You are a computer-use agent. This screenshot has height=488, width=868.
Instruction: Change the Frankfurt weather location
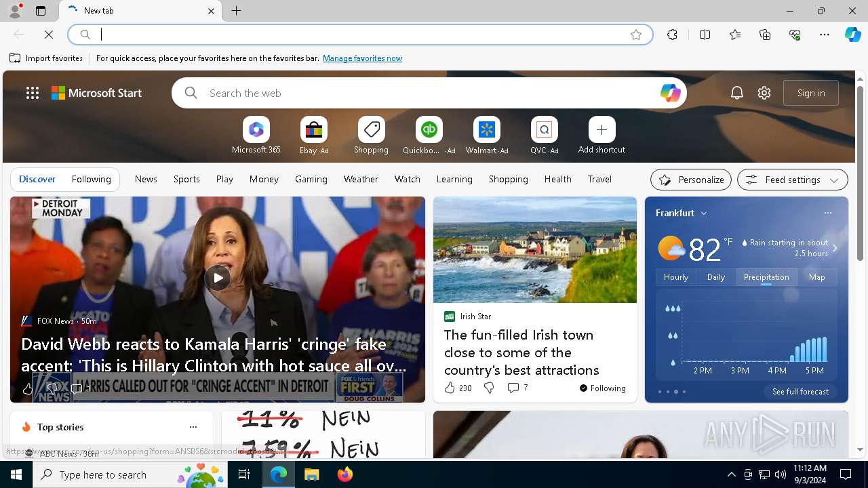(x=682, y=213)
